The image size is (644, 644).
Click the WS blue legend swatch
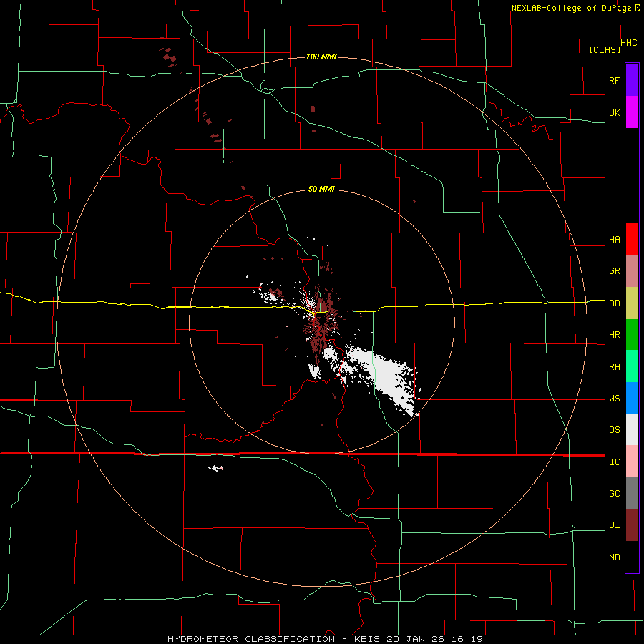coord(632,398)
